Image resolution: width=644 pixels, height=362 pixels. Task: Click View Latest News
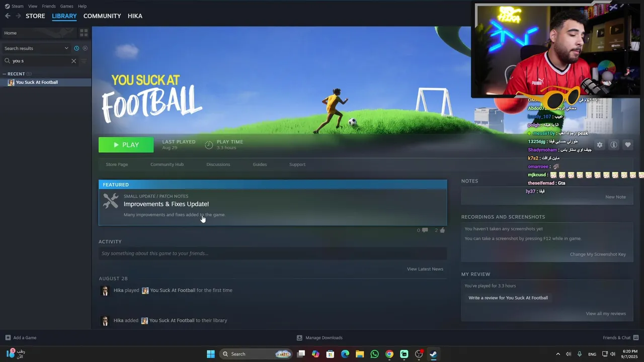[x=425, y=269]
